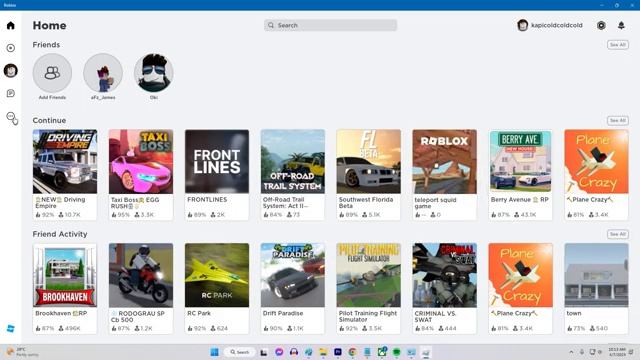Screen dimensions: 640x360
Task: Open the Avatar page from the sidebar
Action: point(11,71)
